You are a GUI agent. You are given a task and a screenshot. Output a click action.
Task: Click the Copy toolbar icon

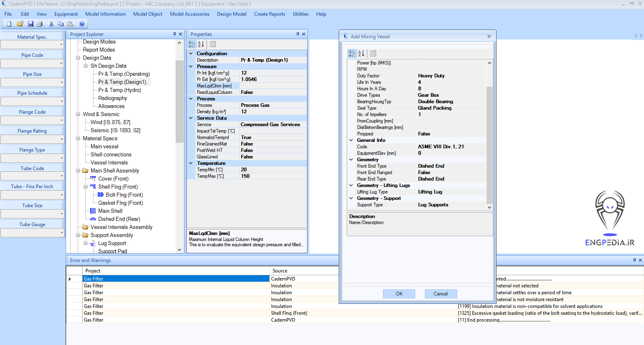point(60,24)
